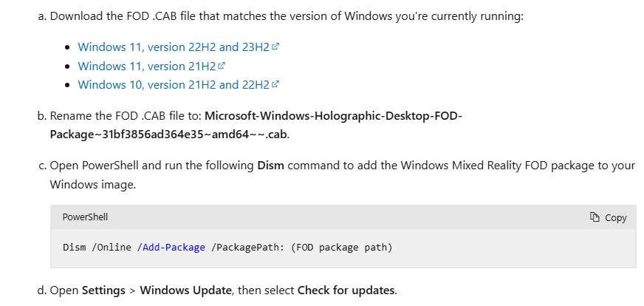Viewport: 644px width, 306px height.
Task: Open the Windows 11, version 21H2 link
Action: (x=146, y=66)
